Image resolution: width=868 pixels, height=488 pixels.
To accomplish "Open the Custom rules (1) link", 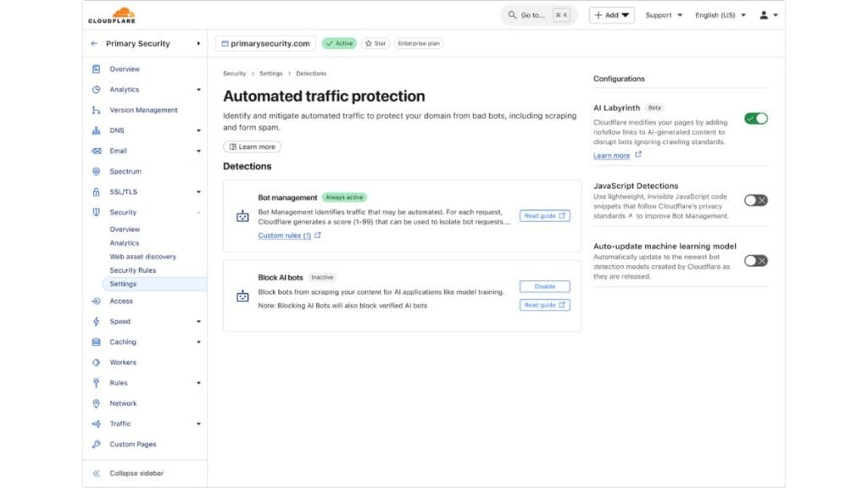I will (285, 236).
